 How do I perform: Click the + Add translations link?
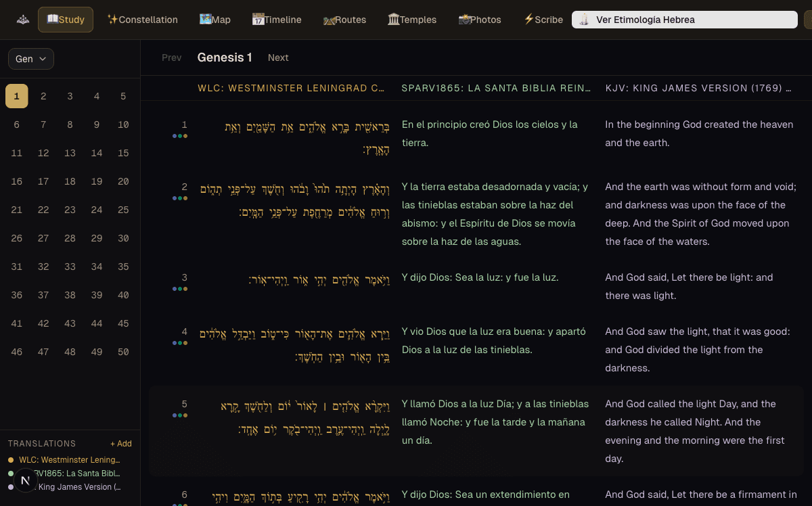tap(120, 444)
